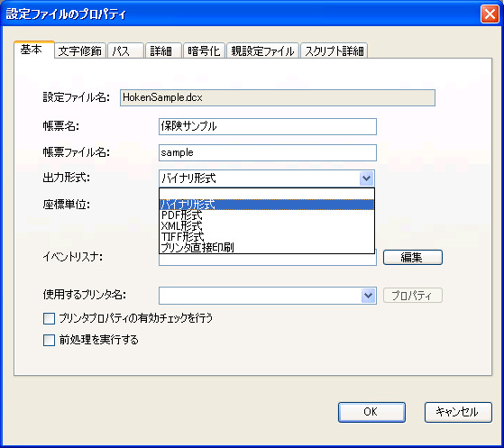
Task: Switch to the 文字修飾 tab
Action: coord(80,50)
